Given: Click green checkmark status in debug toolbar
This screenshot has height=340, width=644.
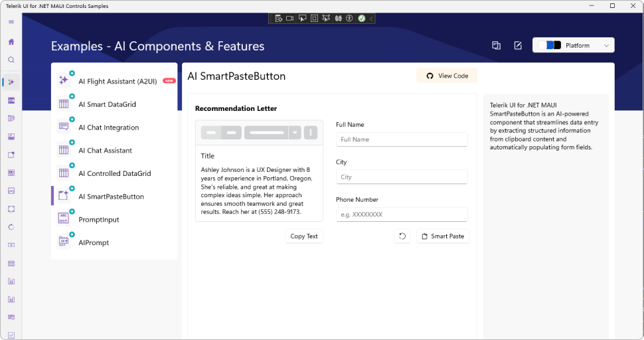Looking at the screenshot, I should pos(361,19).
